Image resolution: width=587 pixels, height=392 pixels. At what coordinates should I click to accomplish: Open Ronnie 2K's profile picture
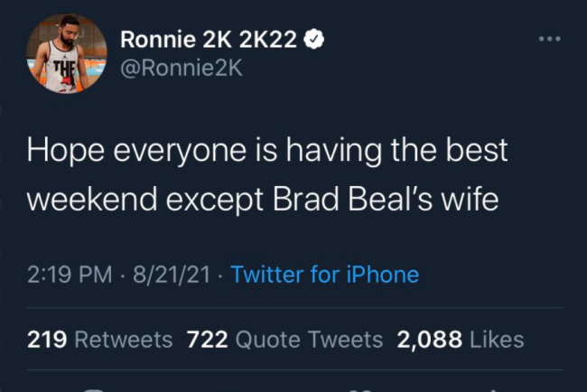[x=62, y=56]
